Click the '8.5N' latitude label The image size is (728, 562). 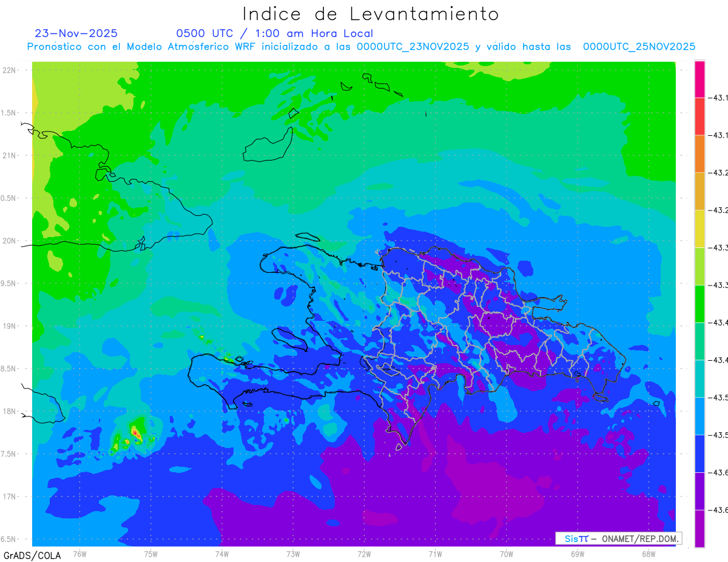click(x=8, y=369)
